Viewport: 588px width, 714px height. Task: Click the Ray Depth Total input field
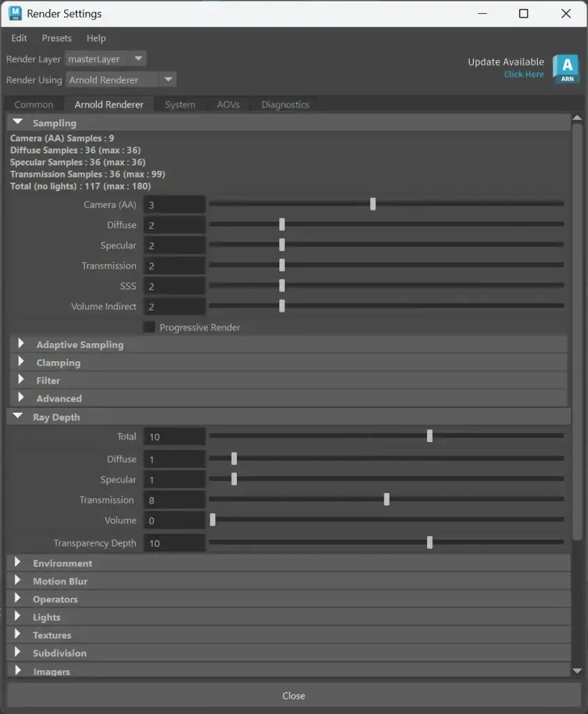[x=175, y=436]
